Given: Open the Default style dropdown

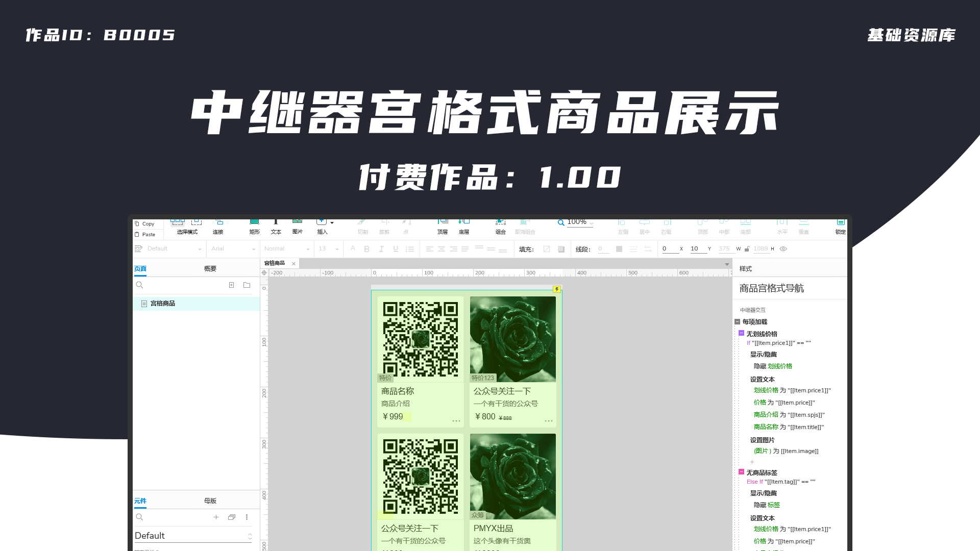Looking at the screenshot, I should click(x=174, y=249).
